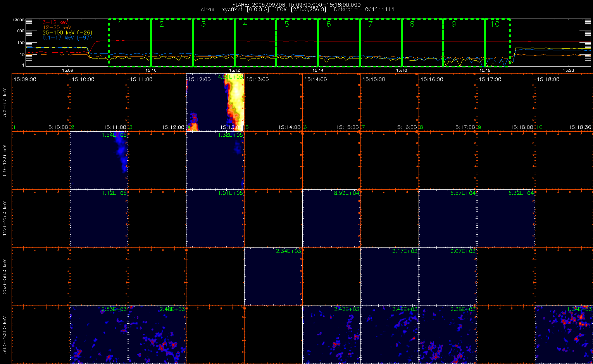Click the peak value '2.07E+03'

click(463, 251)
